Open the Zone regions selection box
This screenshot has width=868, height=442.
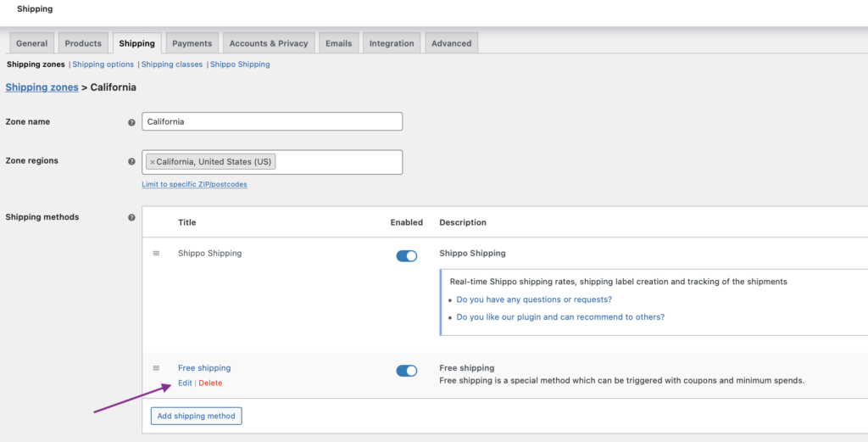pyautogui.click(x=339, y=162)
